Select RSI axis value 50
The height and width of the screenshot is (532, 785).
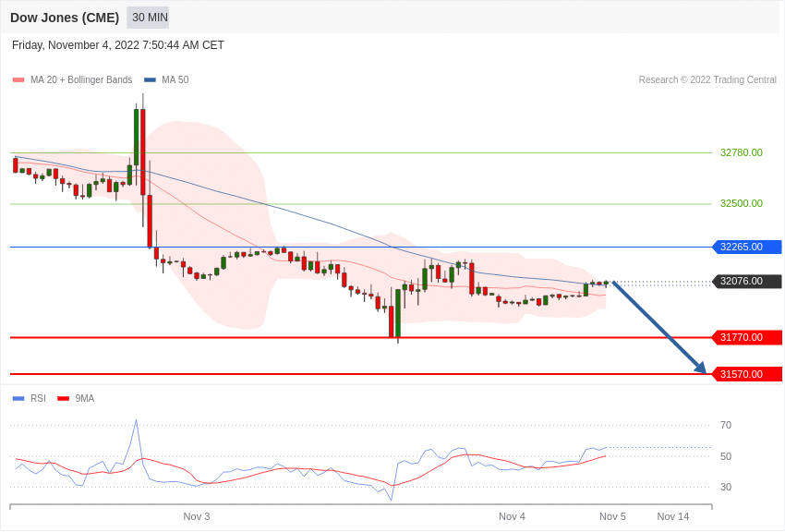(x=726, y=456)
